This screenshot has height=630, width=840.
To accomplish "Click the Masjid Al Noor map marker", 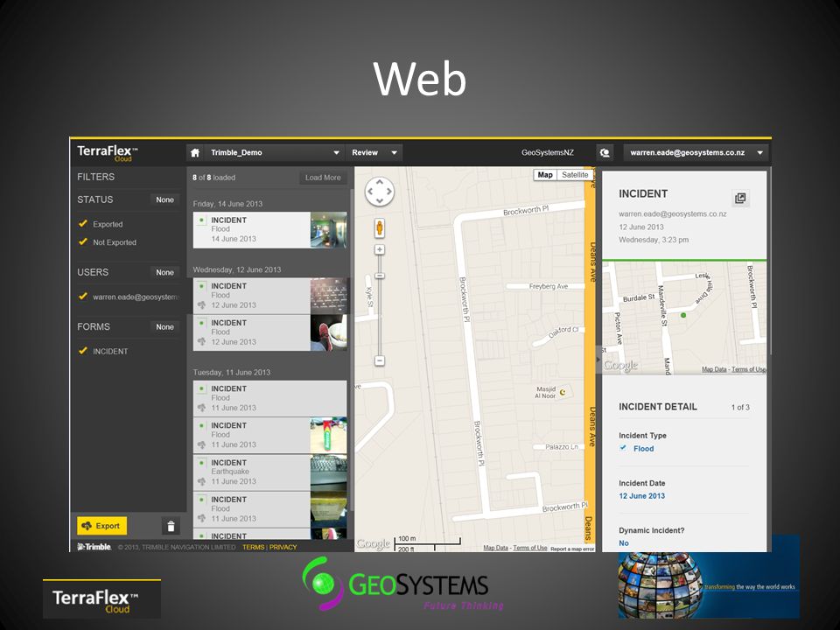I will coord(563,393).
